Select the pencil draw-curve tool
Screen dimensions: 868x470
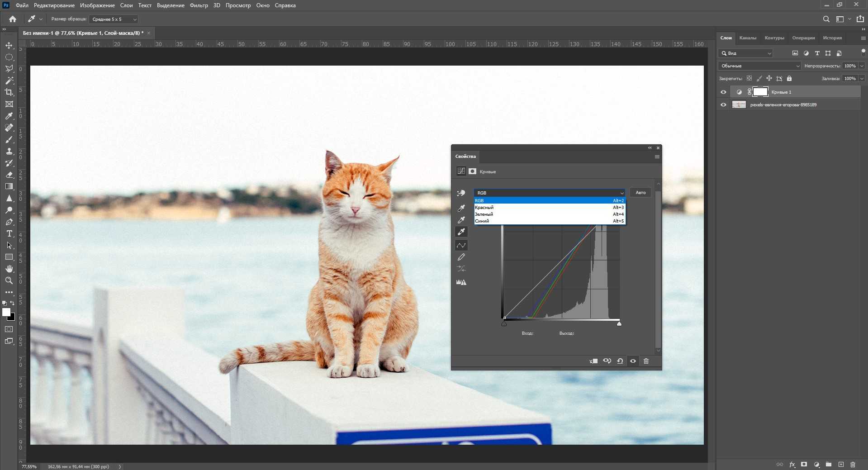click(461, 257)
